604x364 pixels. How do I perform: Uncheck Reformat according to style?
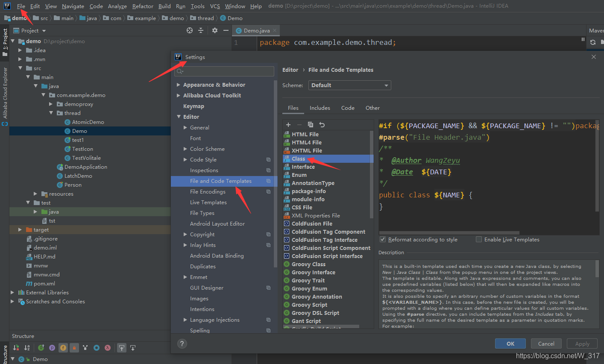[x=383, y=240]
